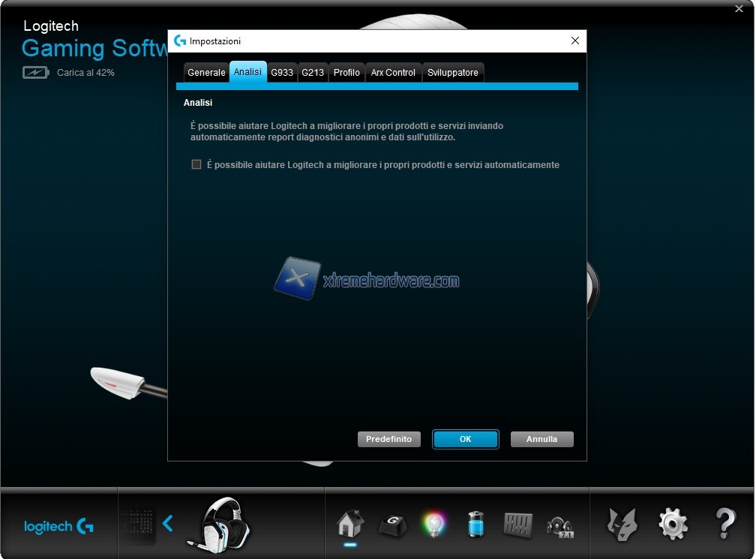
Task: Click the left arrow to switch devices
Action: click(x=168, y=523)
